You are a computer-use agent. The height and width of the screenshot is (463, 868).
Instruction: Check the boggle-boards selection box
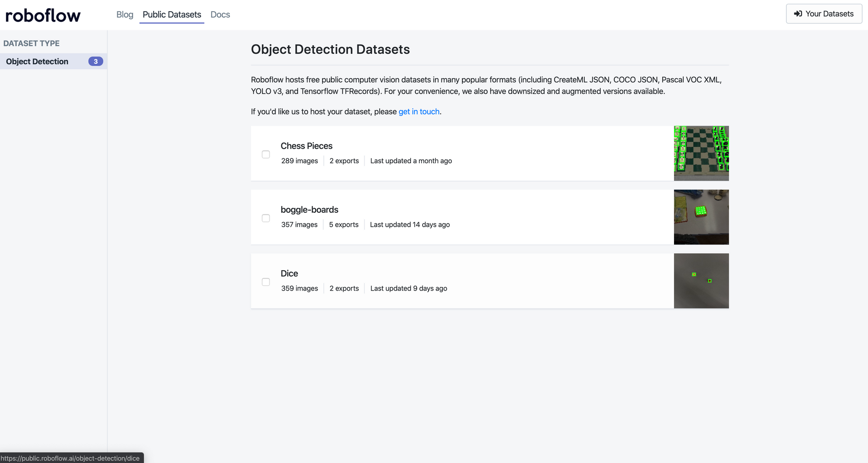[x=266, y=218]
